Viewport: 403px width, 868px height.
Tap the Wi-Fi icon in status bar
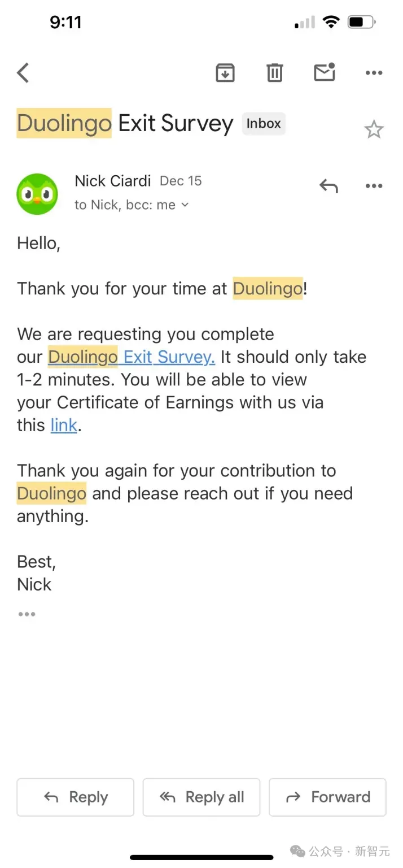click(331, 22)
